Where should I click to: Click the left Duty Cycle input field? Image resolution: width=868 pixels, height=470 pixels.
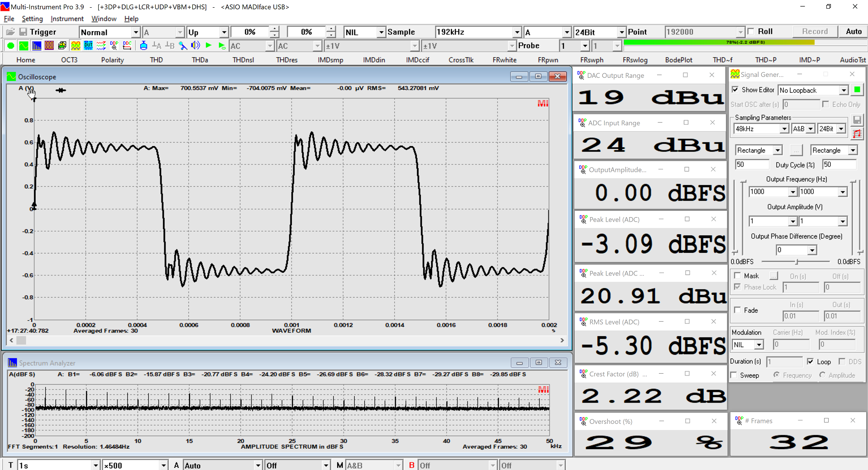[x=752, y=165]
